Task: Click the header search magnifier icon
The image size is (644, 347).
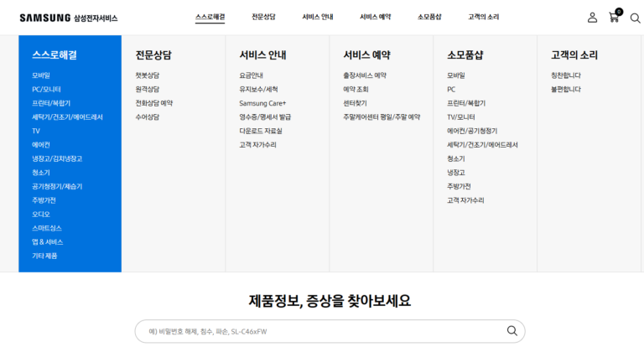Action: coord(636,18)
